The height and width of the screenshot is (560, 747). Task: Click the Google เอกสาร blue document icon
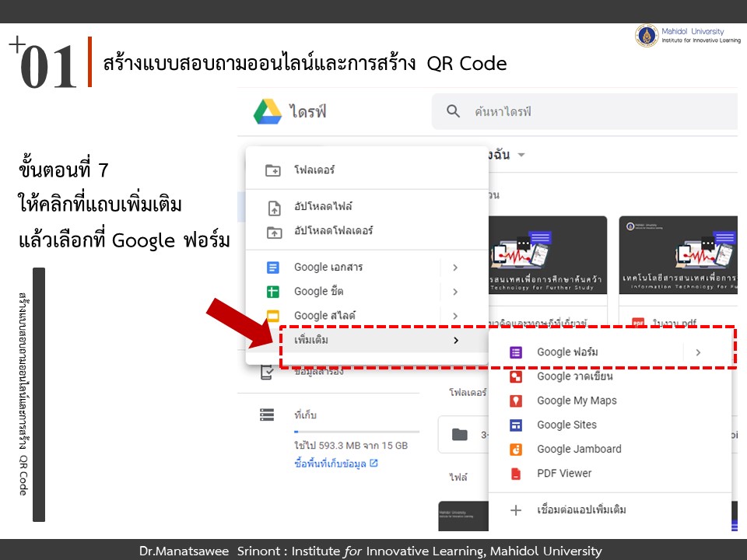[273, 268]
